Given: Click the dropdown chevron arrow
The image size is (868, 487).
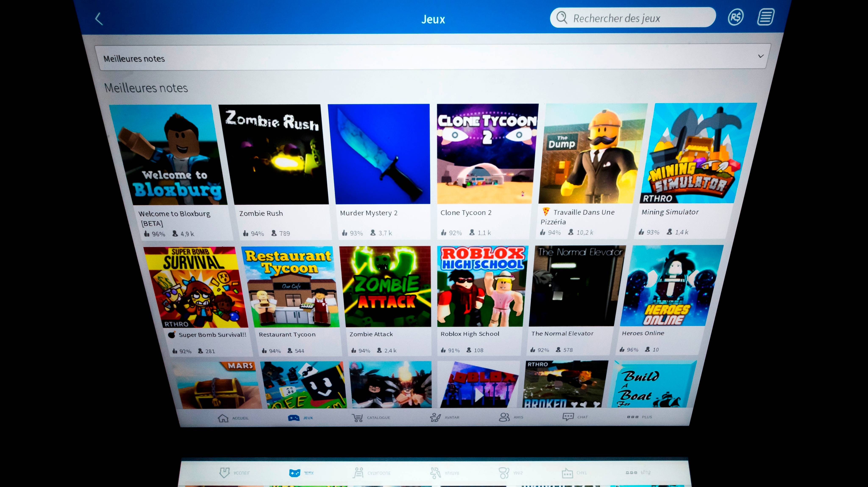Looking at the screenshot, I should 761,56.
